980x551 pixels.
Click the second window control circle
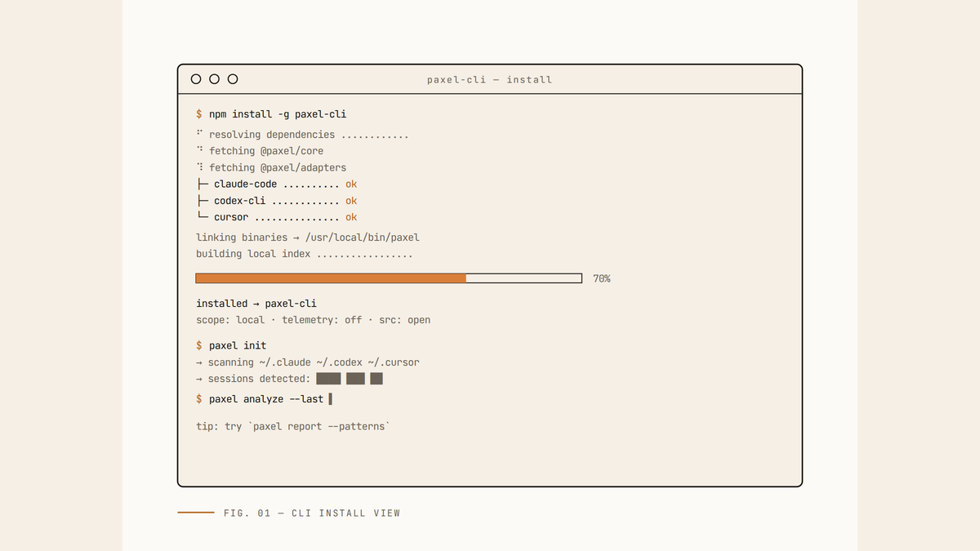click(214, 79)
